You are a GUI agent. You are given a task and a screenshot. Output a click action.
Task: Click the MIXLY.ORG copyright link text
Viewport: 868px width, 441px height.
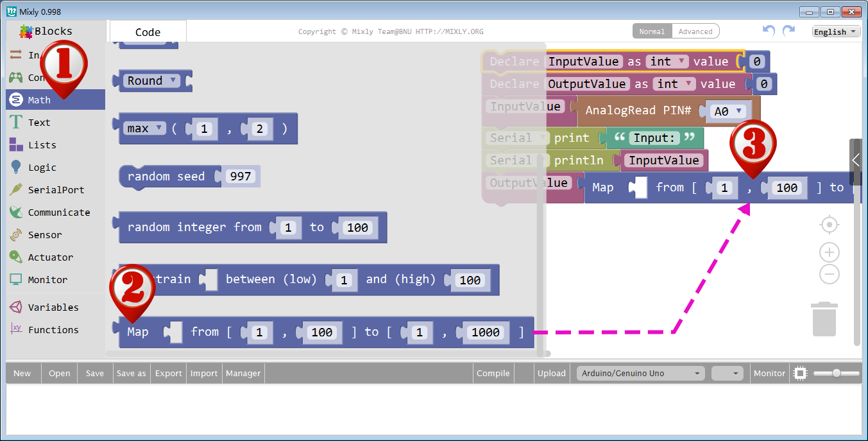[x=450, y=31]
